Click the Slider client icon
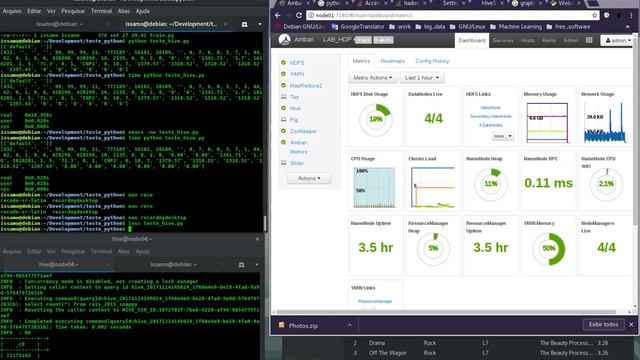This screenshot has height=360, width=640. click(283, 163)
